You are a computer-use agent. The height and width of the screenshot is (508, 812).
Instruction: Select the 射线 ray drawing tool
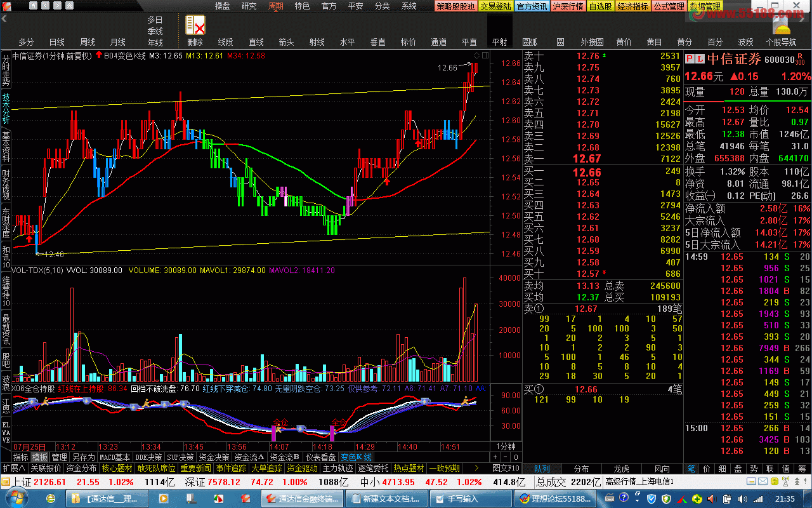pos(317,42)
